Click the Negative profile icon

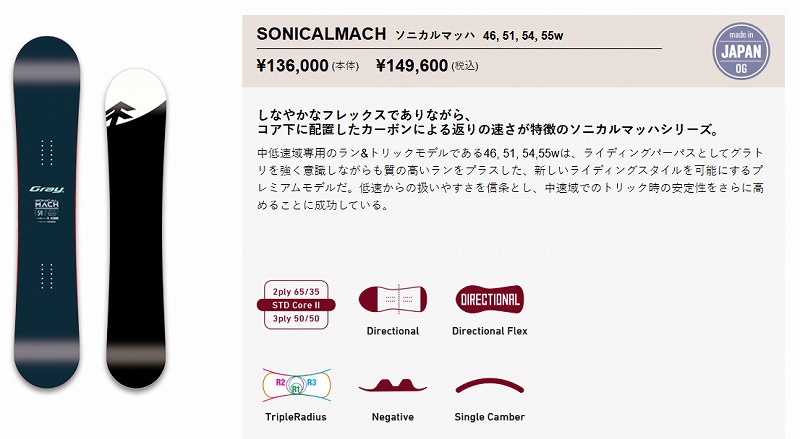pyautogui.click(x=393, y=385)
